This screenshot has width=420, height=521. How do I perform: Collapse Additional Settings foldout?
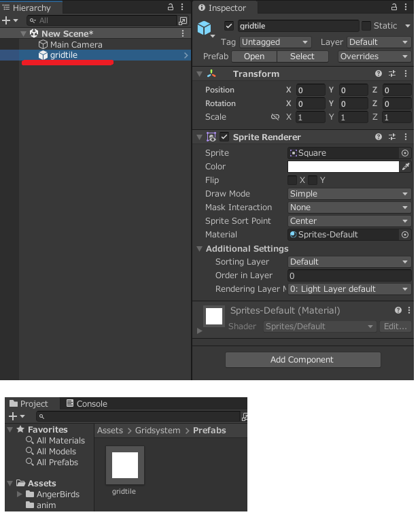200,248
